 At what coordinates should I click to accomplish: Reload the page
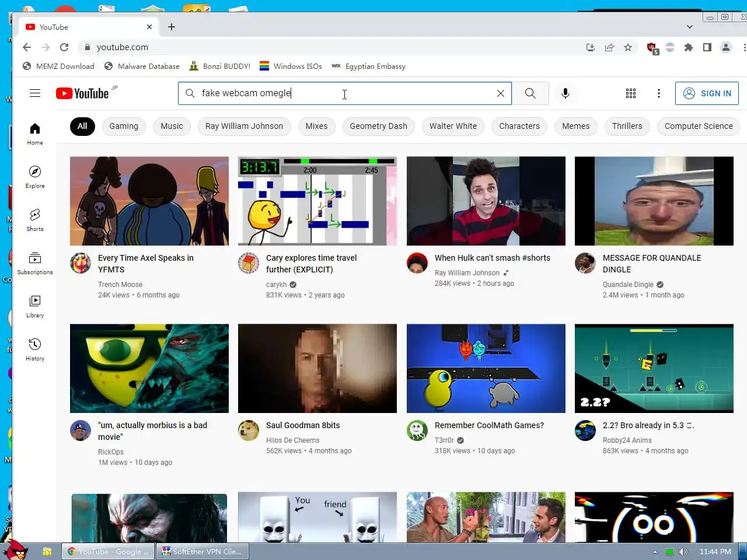(x=64, y=47)
